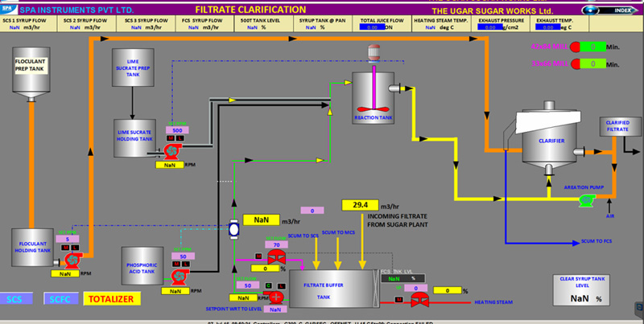The height and width of the screenshot is (324, 644).
Task: Toggle L mode on lime sucrate pump
Action: point(180,138)
